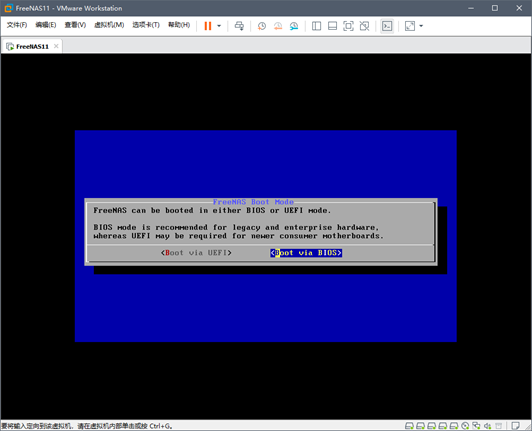Toggle the thumbnail bar view icon
This screenshot has height=431, width=532.
click(x=332, y=26)
